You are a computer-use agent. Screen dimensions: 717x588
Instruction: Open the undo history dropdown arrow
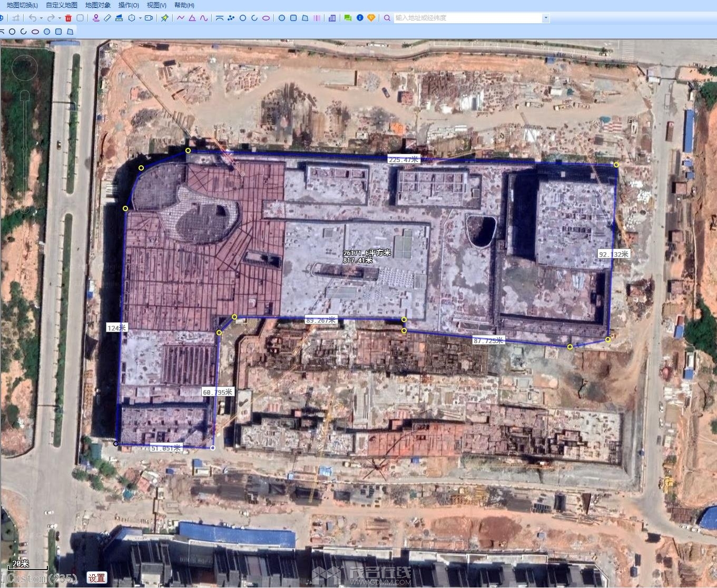pos(41,18)
